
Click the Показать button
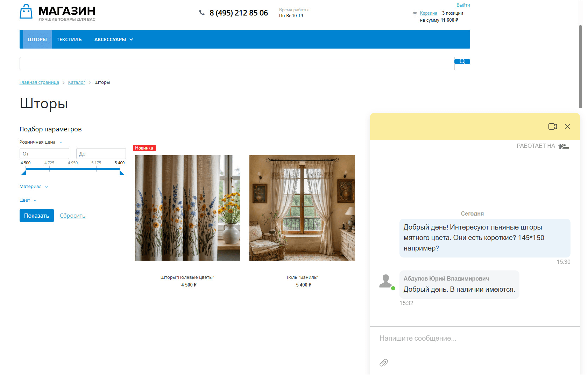(37, 216)
